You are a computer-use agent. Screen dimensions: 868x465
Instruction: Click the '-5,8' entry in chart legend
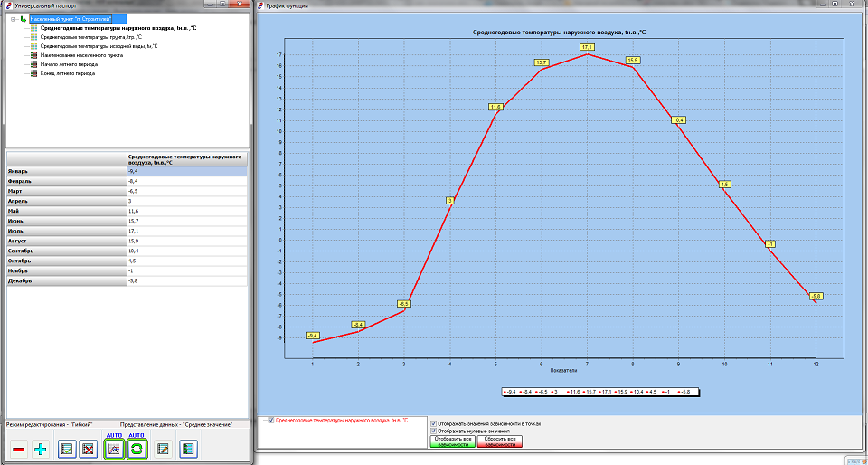tap(685, 392)
